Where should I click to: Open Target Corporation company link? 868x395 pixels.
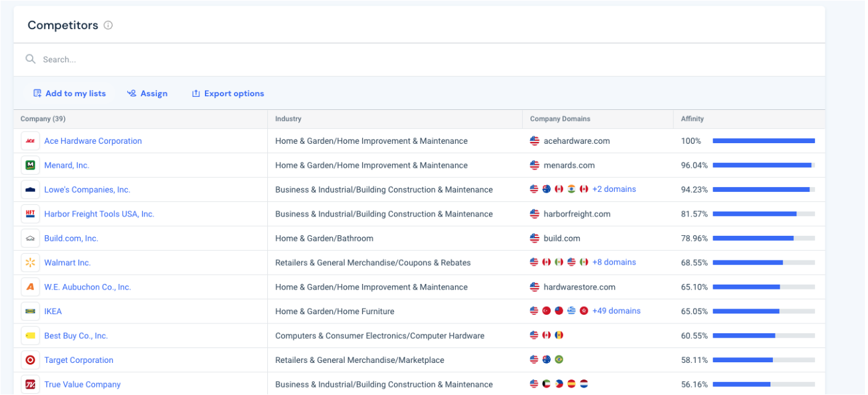point(79,360)
